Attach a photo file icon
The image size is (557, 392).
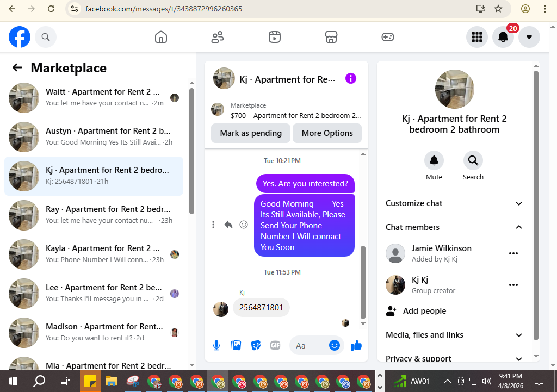(236, 345)
